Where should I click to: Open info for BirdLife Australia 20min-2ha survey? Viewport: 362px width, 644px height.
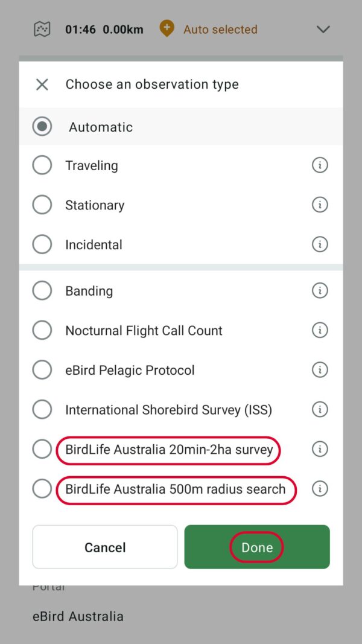coord(320,449)
